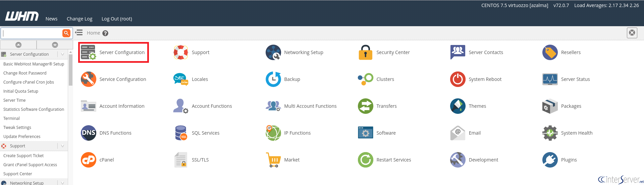The image size is (644, 185).
Task: Open the Plugins plug icon
Action: (x=550, y=160)
